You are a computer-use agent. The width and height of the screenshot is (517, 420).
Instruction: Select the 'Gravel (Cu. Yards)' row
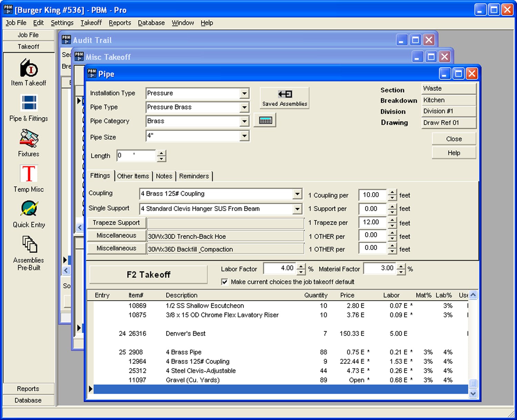(281, 380)
